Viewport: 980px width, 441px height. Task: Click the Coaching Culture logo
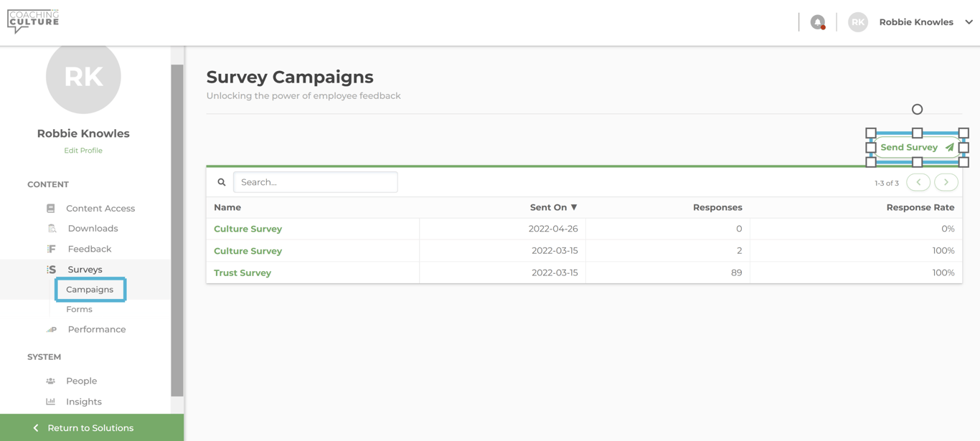[x=33, y=21]
